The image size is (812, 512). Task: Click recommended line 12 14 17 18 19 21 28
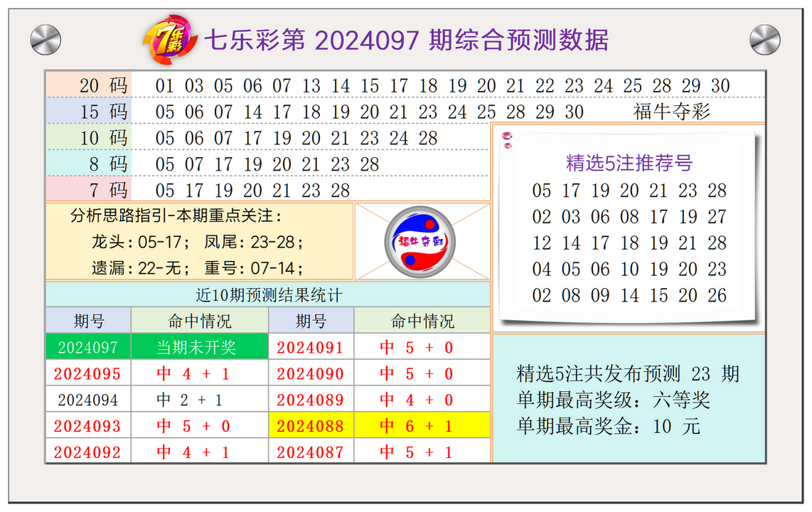629,242
